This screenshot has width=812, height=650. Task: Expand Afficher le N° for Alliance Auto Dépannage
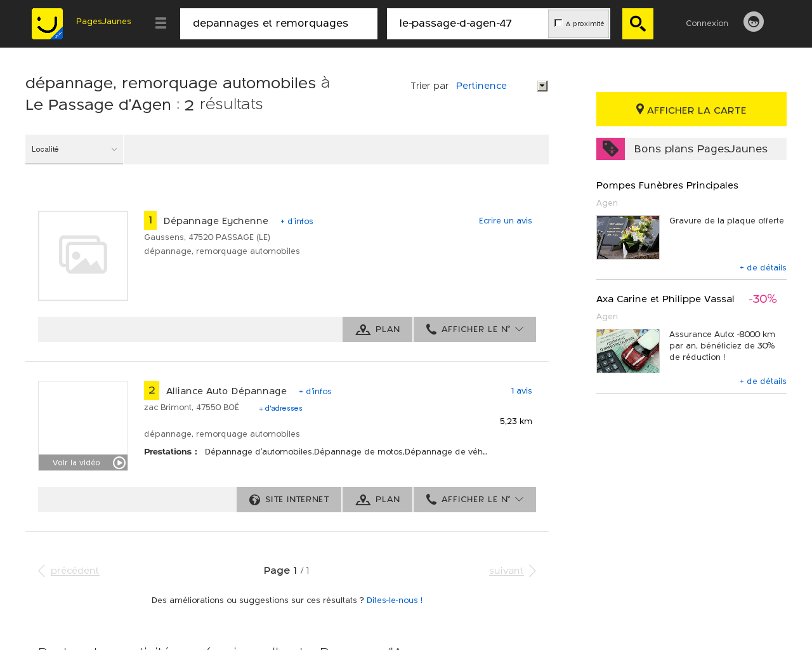[x=475, y=500]
